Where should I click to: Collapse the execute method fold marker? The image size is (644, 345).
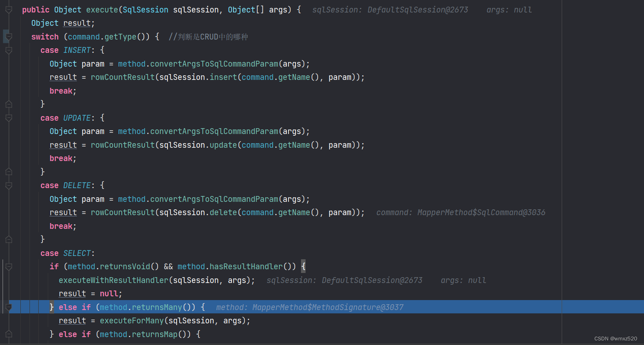9,10
